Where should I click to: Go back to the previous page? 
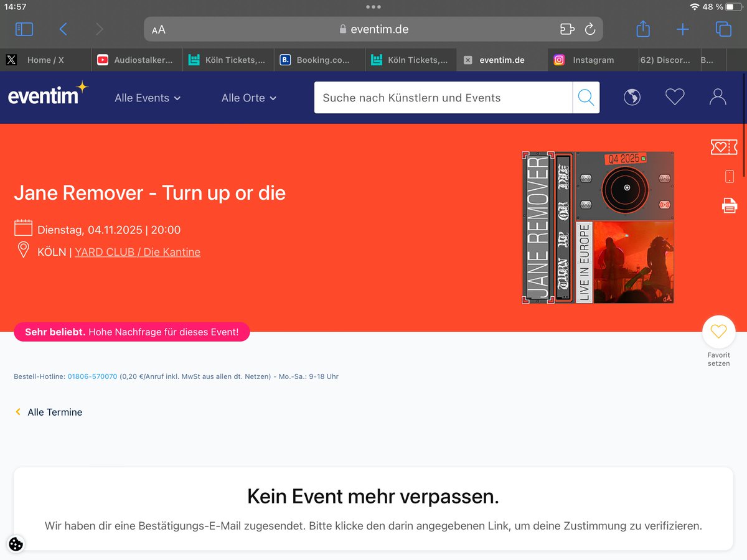pyautogui.click(x=63, y=29)
